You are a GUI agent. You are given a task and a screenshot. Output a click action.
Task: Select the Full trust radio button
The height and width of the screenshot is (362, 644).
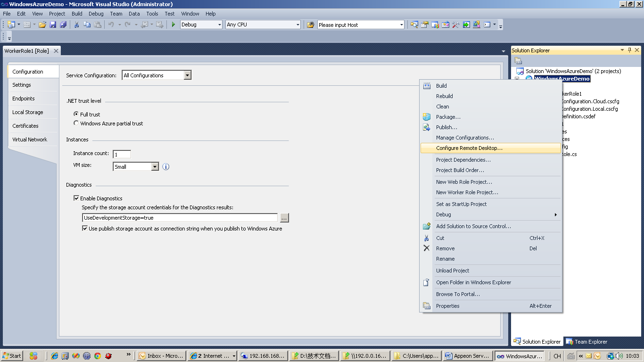(76, 115)
